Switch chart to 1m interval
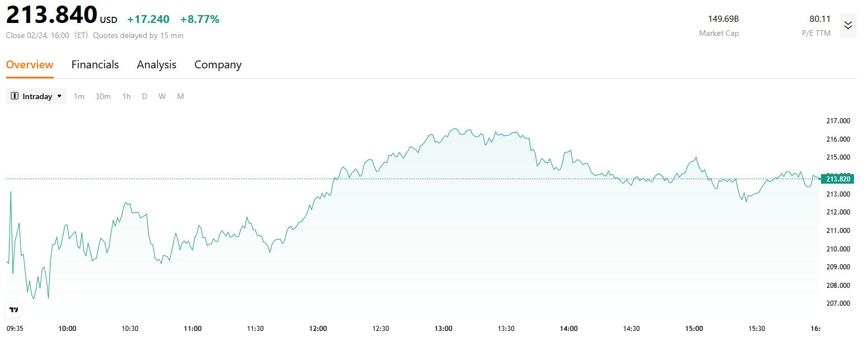The image size is (868, 341). tap(79, 96)
